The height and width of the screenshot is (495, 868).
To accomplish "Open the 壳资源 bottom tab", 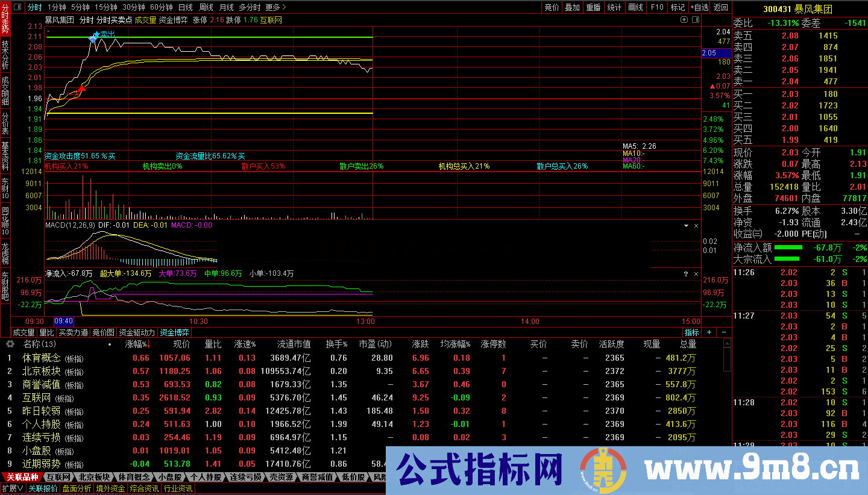I will (x=280, y=477).
